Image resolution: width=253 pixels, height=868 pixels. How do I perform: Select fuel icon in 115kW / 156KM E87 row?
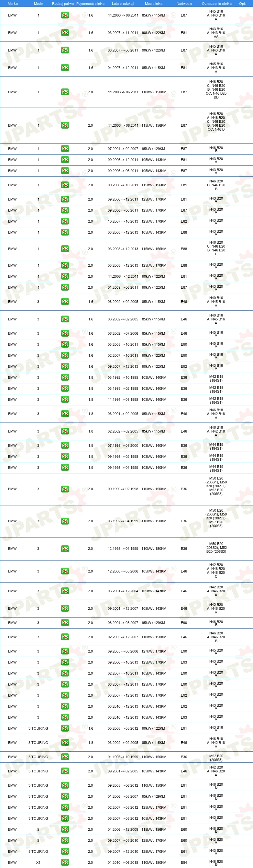[x=65, y=125]
